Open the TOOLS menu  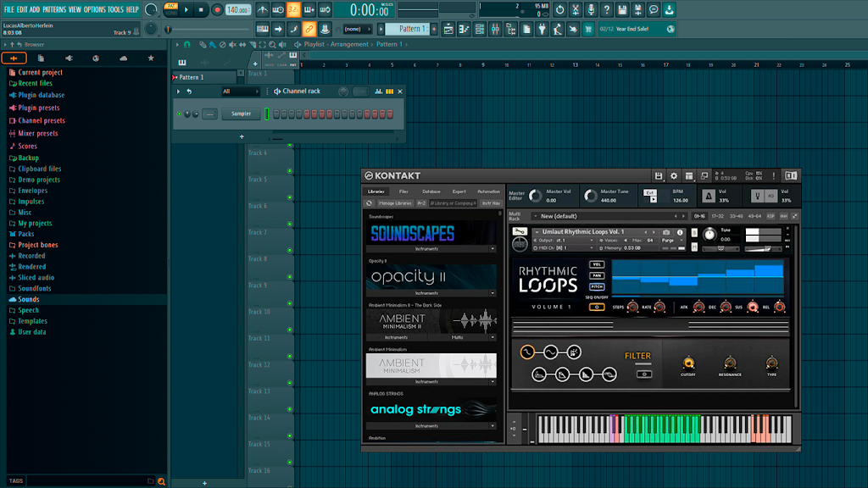tap(115, 9)
